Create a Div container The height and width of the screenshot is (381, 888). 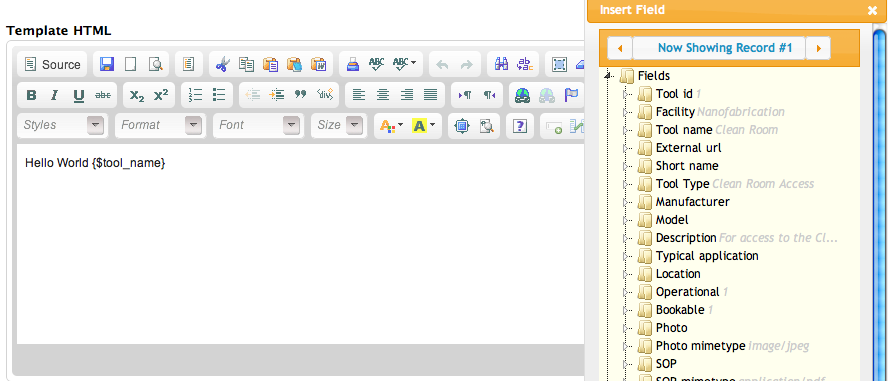pyautogui.click(x=325, y=95)
